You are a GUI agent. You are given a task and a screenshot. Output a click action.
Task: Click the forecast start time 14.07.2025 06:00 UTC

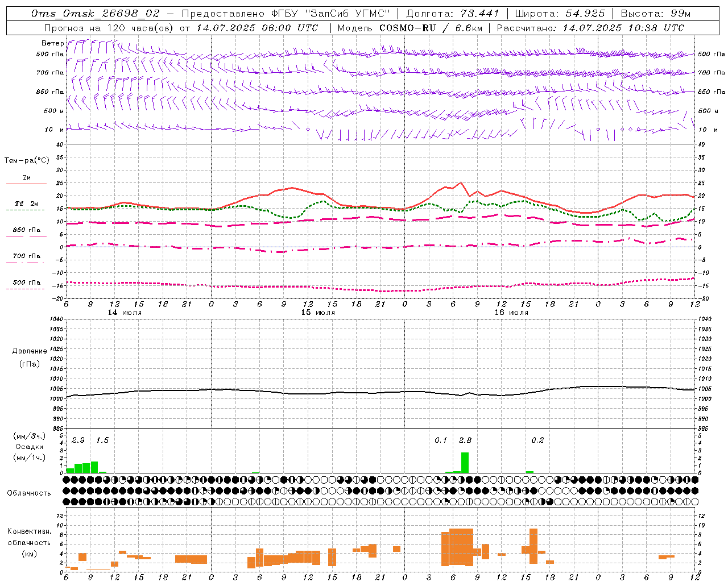coord(257,28)
